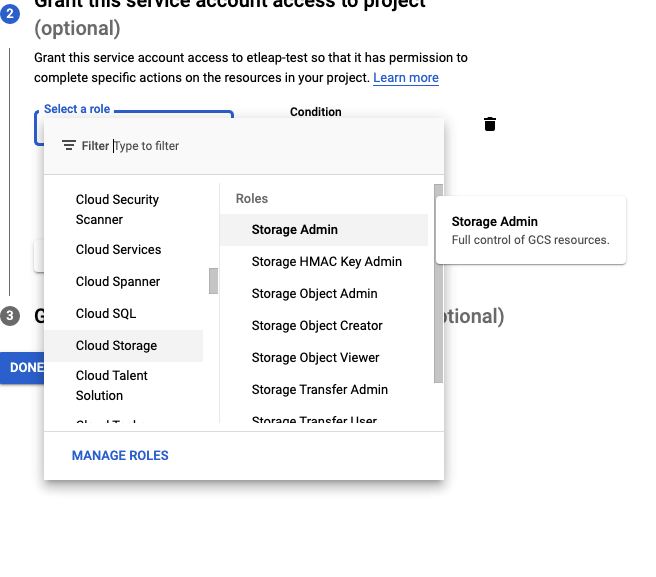656x577 pixels.
Task: Choose Storage Object Viewer role
Action: tap(315, 357)
